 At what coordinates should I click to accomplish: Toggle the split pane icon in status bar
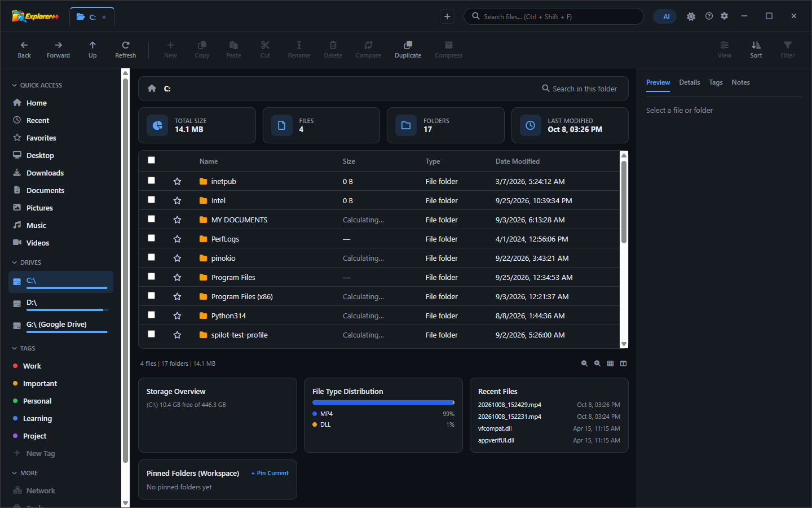pyautogui.click(x=624, y=364)
